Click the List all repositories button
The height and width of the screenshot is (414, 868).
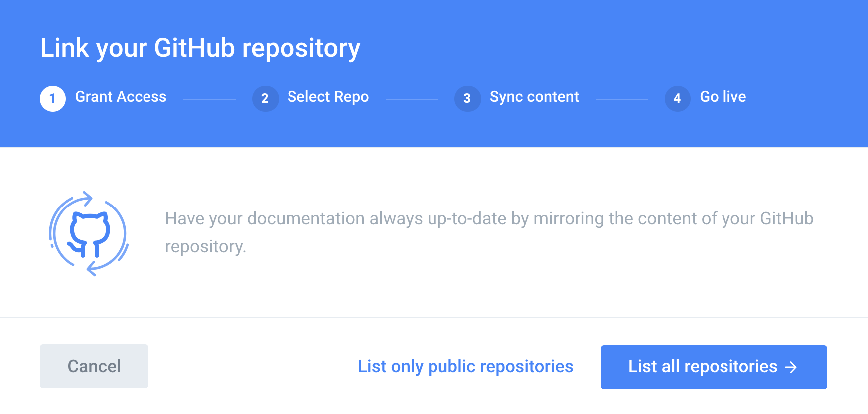[x=714, y=367]
